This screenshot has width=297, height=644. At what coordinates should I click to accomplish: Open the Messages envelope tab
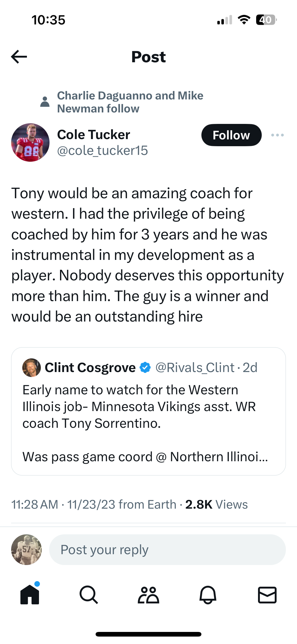[267, 594]
